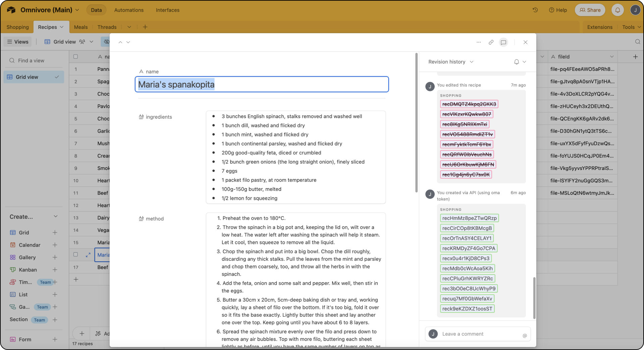The width and height of the screenshot is (644, 350).
Task: Open notifications via the bell icon
Action: [x=618, y=10]
